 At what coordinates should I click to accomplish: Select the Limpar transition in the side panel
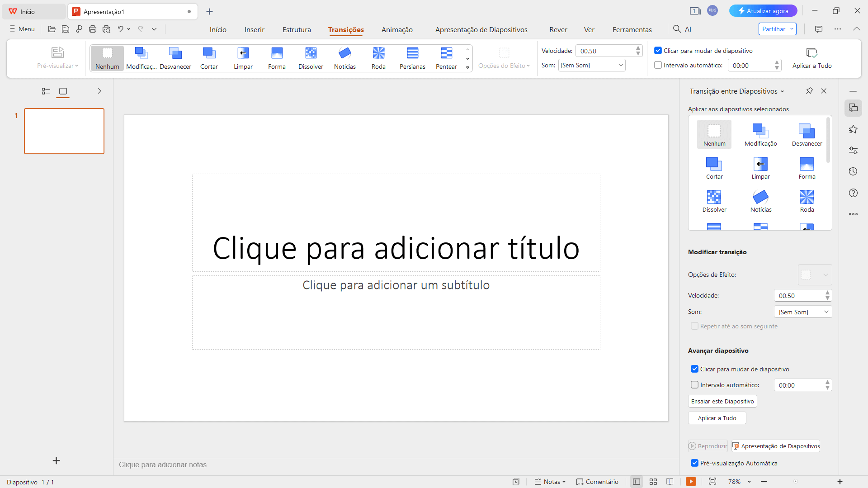click(x=760, y=167)
